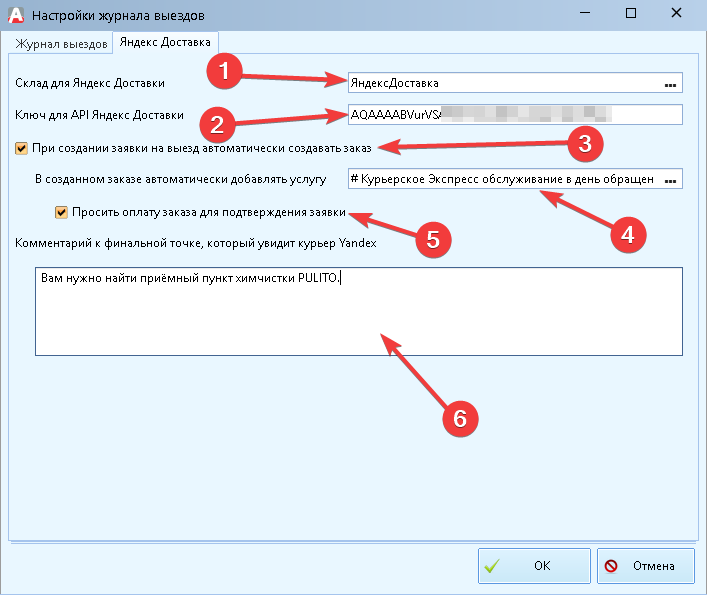Uncheck Просить оплату заказа для подтверждения заявки

[x=62, y=212]
